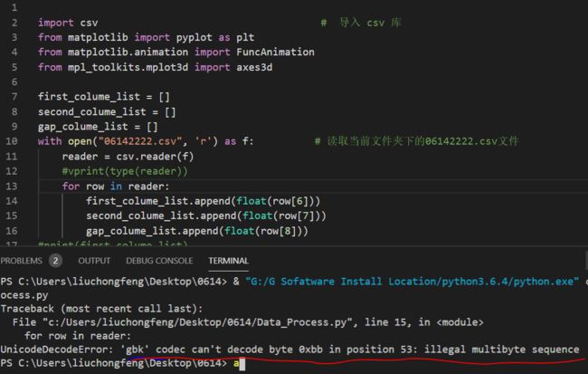The width and height of the screenshot is (588, 374).
Task: Click the commented '#vprint(type(reader))' line
Action: (x=125, y=171)
